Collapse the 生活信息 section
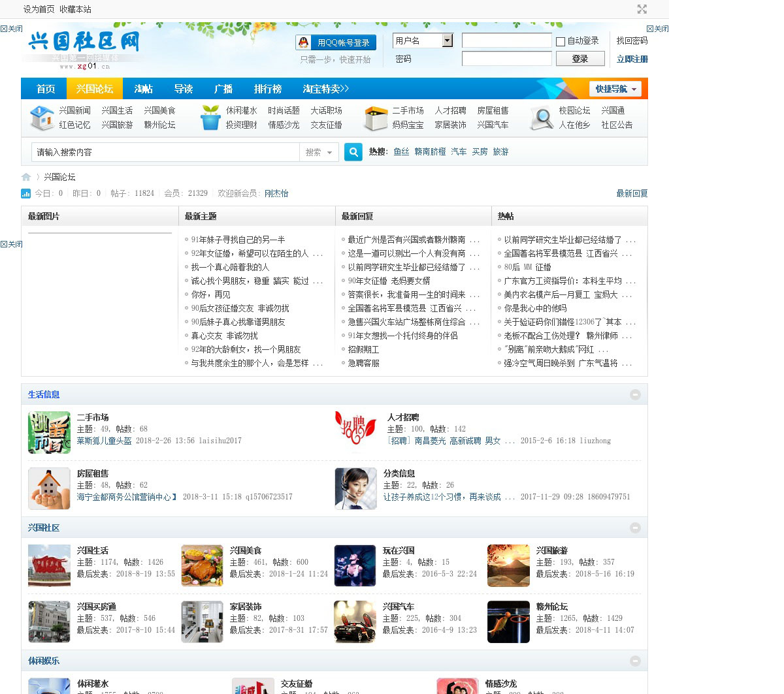The height and width of the screenshot is (694, 784). tap(635, 394)
